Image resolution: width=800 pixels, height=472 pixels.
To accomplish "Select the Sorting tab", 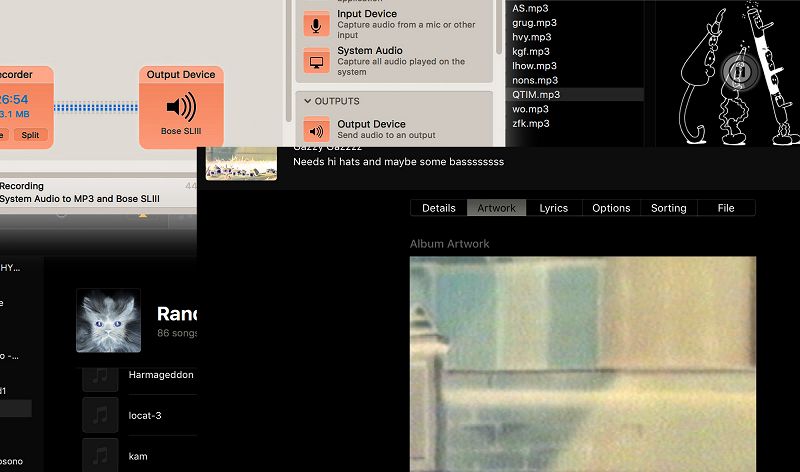I will tap(668, 208).
